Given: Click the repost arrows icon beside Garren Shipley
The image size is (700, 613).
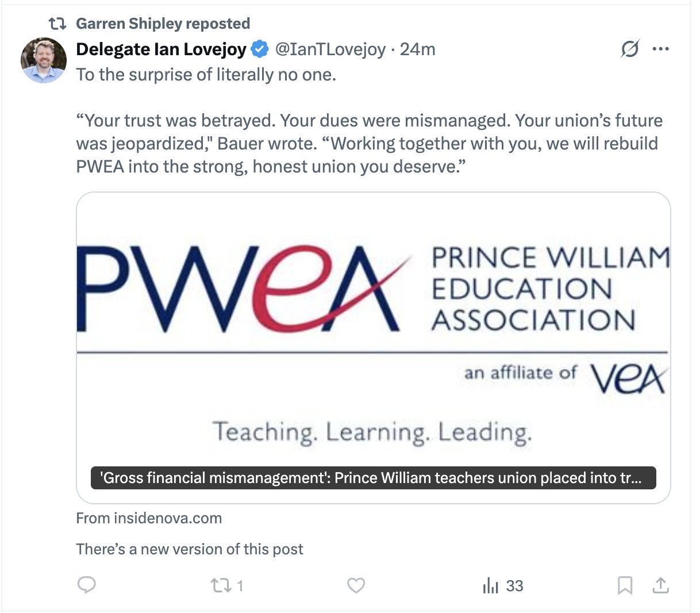Looking at the screenshot, I should 57,24.
